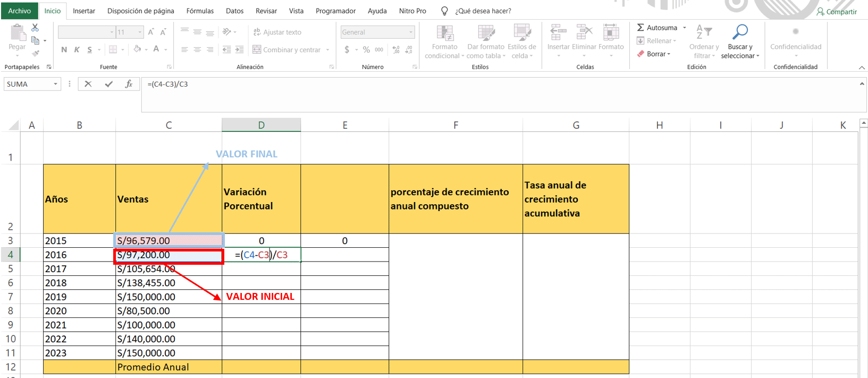Click the Rellenar button
This screenshot has height=378, width=868.
656,41
